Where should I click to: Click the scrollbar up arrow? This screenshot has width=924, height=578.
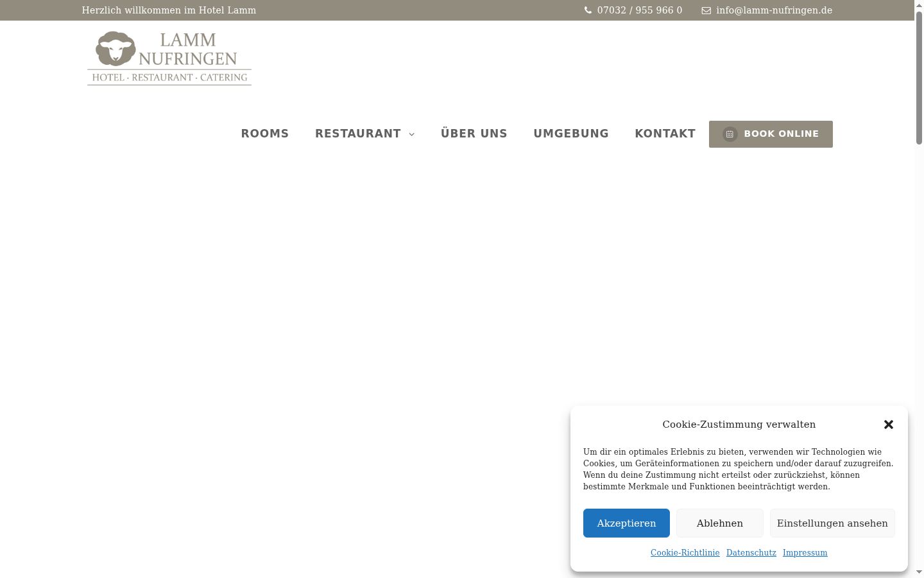(919, 4)
